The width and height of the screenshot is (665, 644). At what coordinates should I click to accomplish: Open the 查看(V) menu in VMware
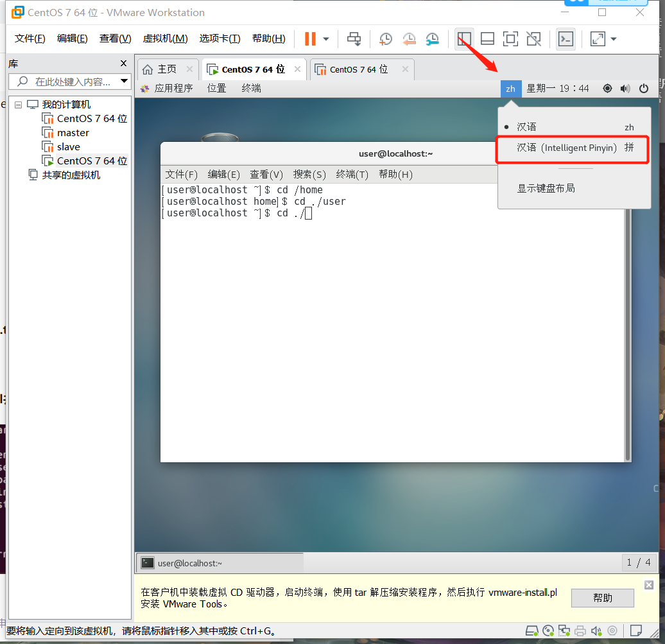(x=115, y=39)
